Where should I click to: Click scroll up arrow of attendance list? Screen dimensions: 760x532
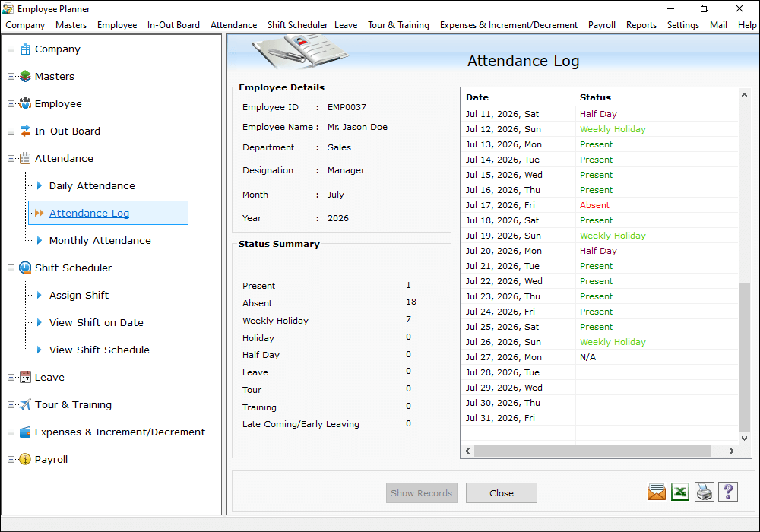pyautogui.click(x=744, y=96)
